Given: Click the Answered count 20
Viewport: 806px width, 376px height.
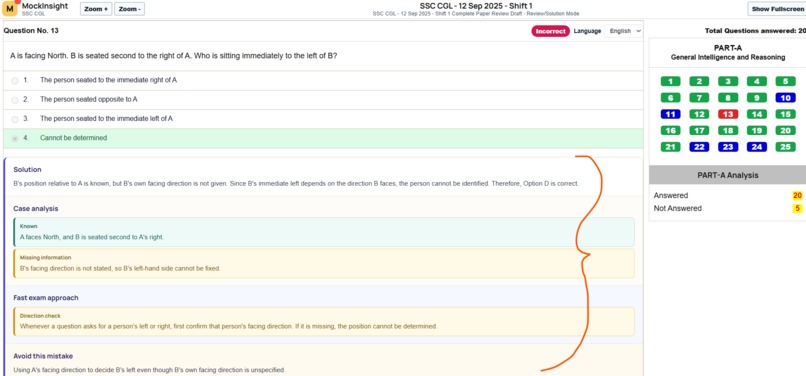Looking at the screenshot, I should tap(797, 195).
